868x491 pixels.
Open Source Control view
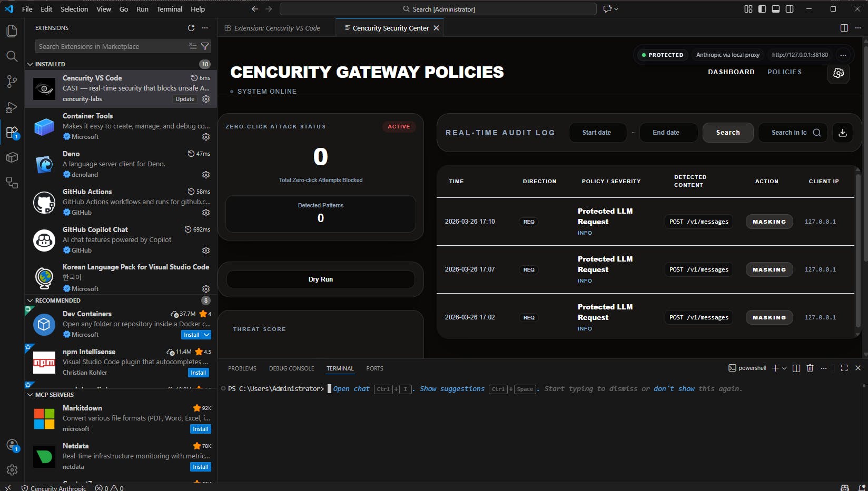pos(12,82)
